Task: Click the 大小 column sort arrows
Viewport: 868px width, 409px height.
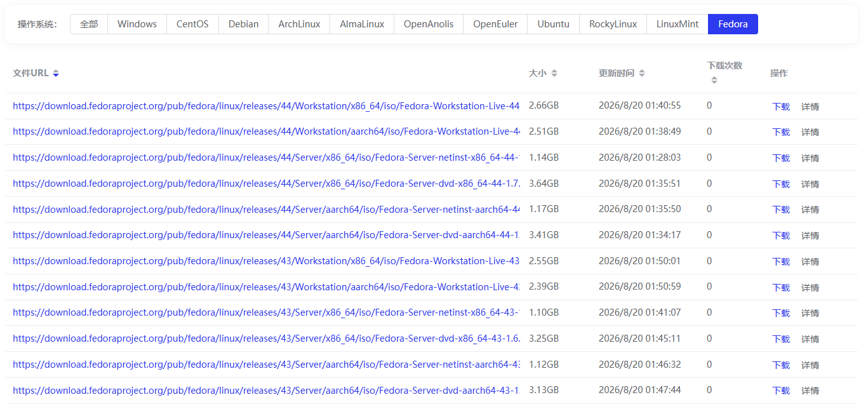Action: click(554, 74)
